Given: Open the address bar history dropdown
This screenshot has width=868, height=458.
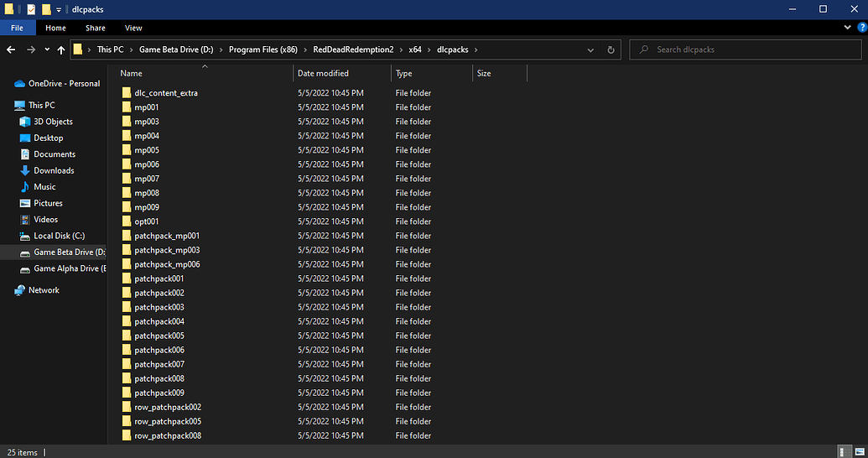Looking at the screenshot, I should click(x=591, y=49).
